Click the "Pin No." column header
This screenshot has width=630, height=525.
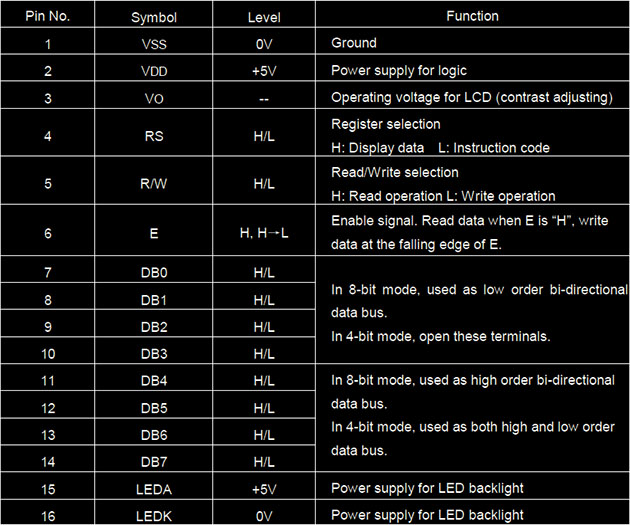pyautogui.click(x=47, y=17)
